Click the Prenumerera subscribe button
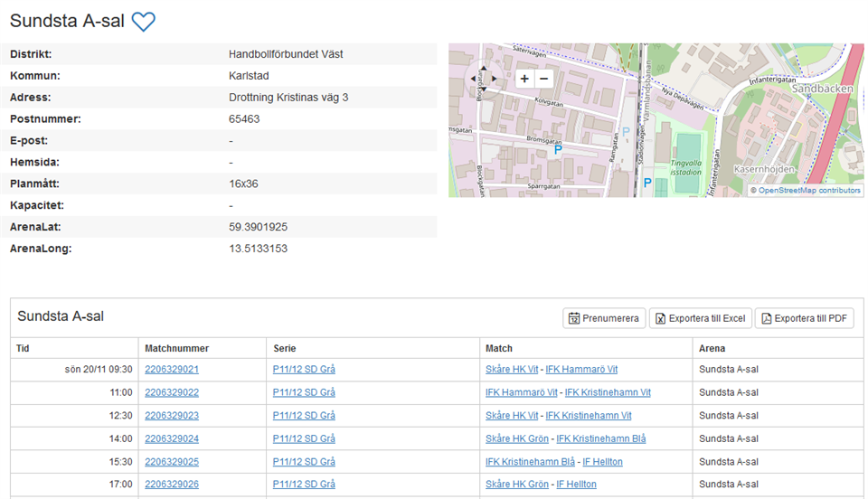Screen dimensions: 868x499 tap(603, 318)
